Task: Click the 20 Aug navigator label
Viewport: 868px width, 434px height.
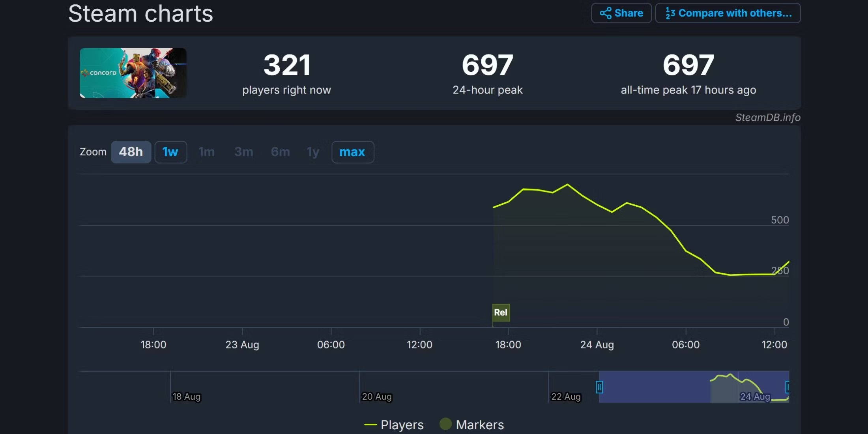Action: (377, 397)
